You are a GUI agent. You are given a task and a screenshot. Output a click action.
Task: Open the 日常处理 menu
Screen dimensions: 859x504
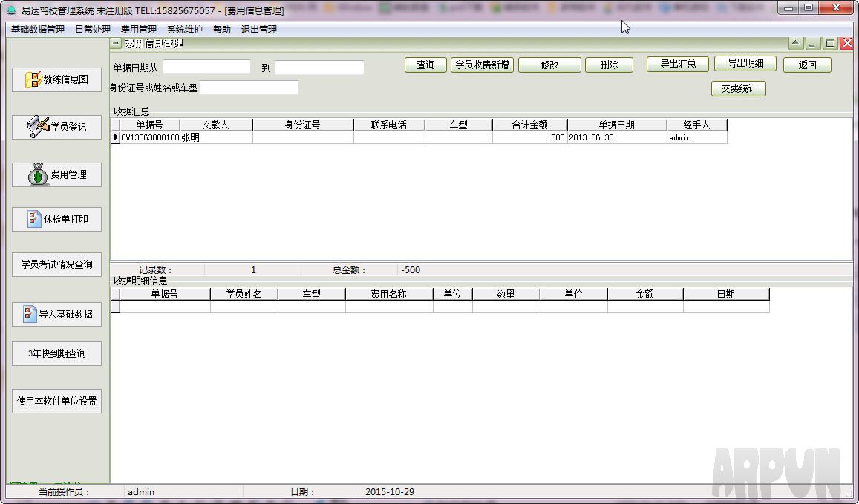coord(93,30)
